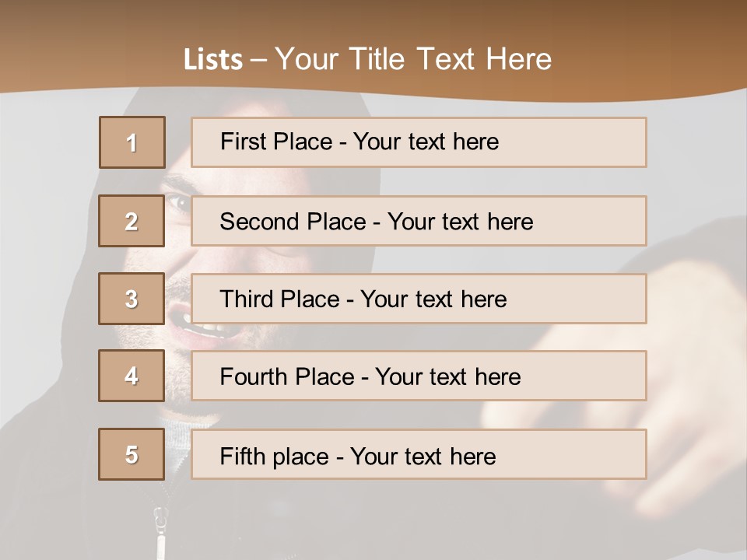Select the "Your Title Text Here" title text
The image size is (747, 560).
413,59
